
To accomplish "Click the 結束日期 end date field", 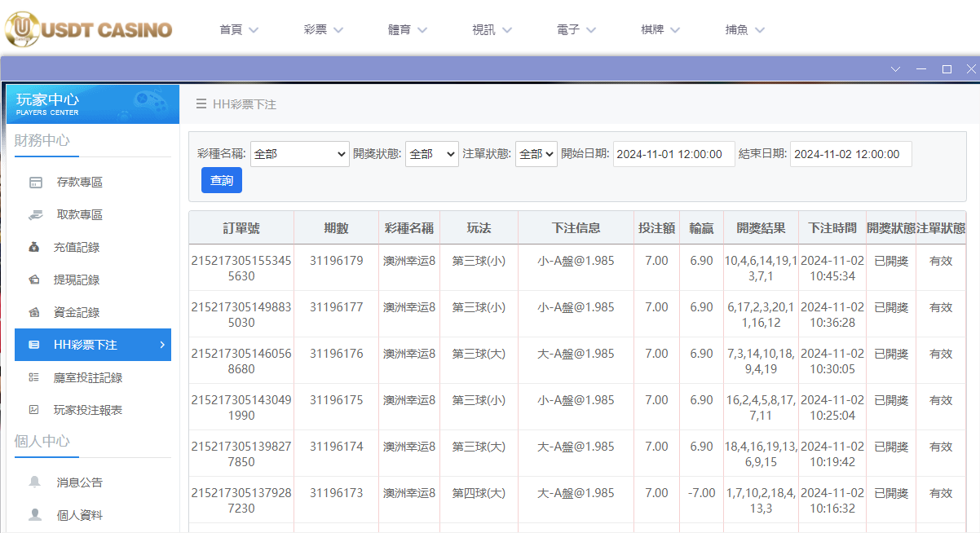I will click(x=850, y=153).
